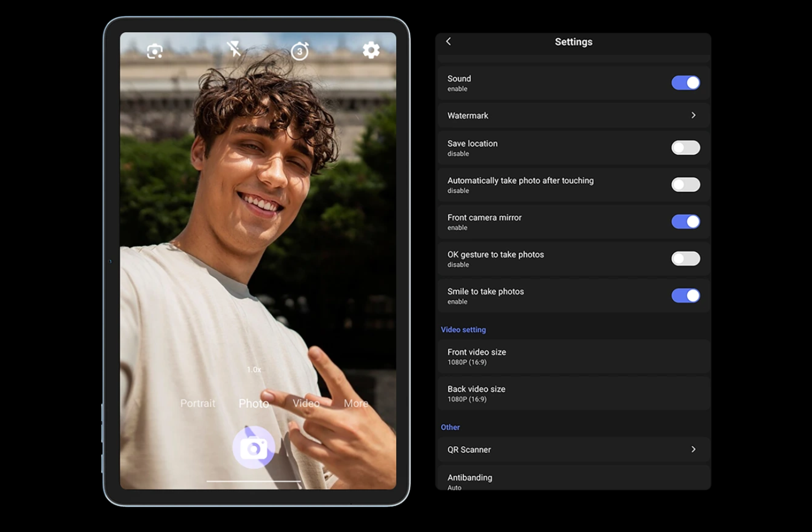Turn on automatic photo after touching

click(685, 185)
